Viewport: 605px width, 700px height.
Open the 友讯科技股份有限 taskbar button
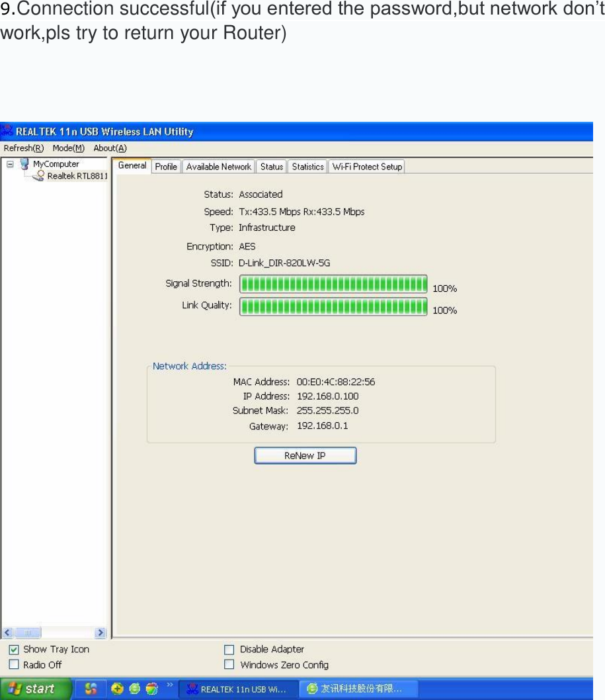358,689
